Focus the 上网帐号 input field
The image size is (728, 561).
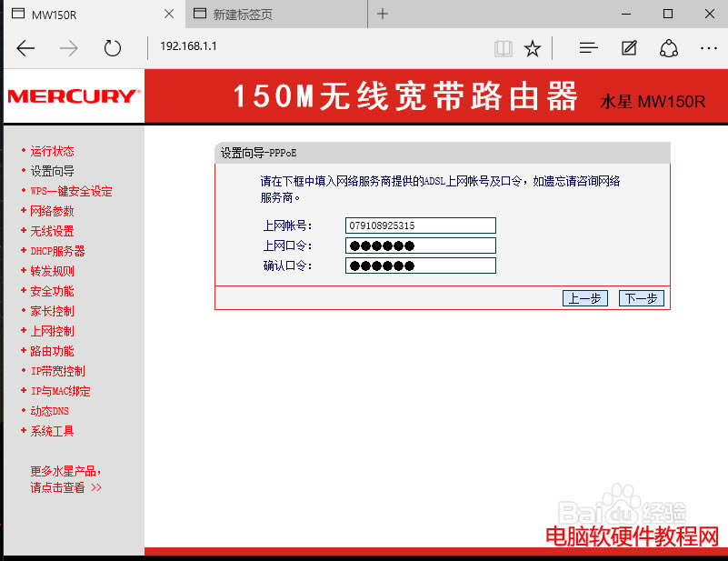point(420,225)
